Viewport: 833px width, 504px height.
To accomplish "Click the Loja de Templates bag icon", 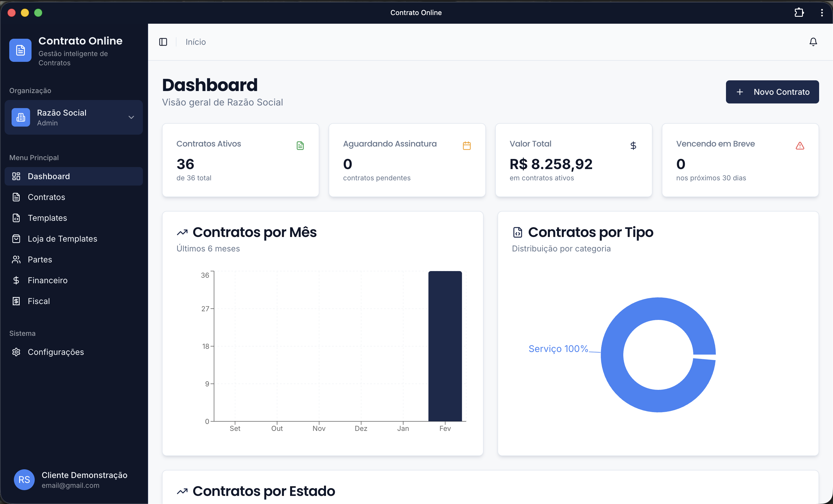I will tap(16, 239).
